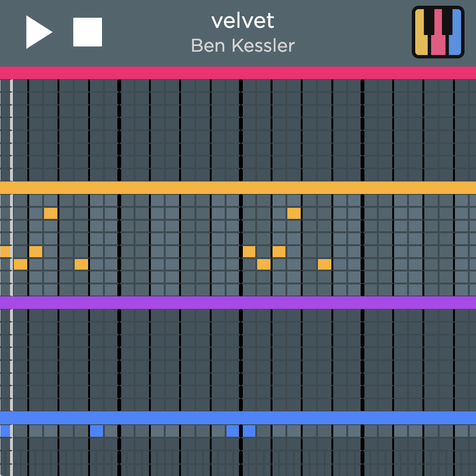Viewport: 476px width, 476px height.
Task: Select the blue track header bar
Action: [x=238, y=418]
